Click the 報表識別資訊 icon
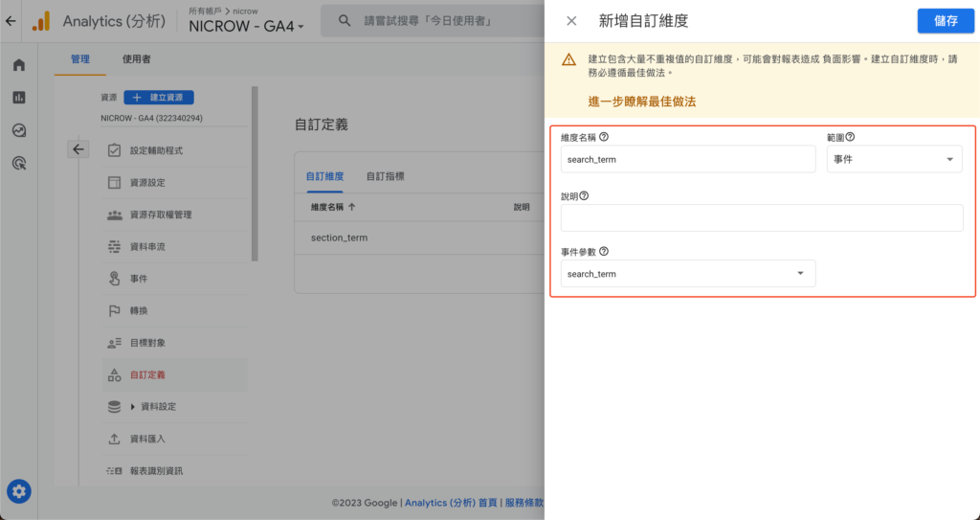 [114, 470]
